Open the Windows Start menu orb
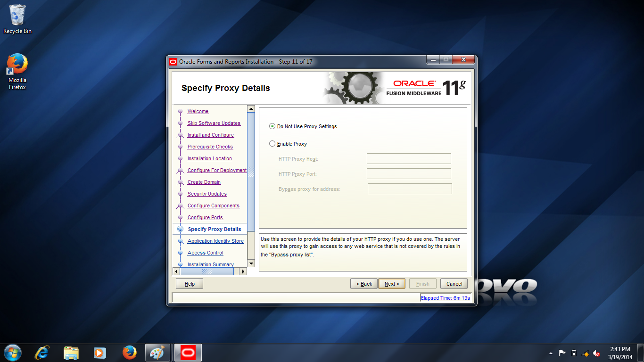 coord(12,353)
